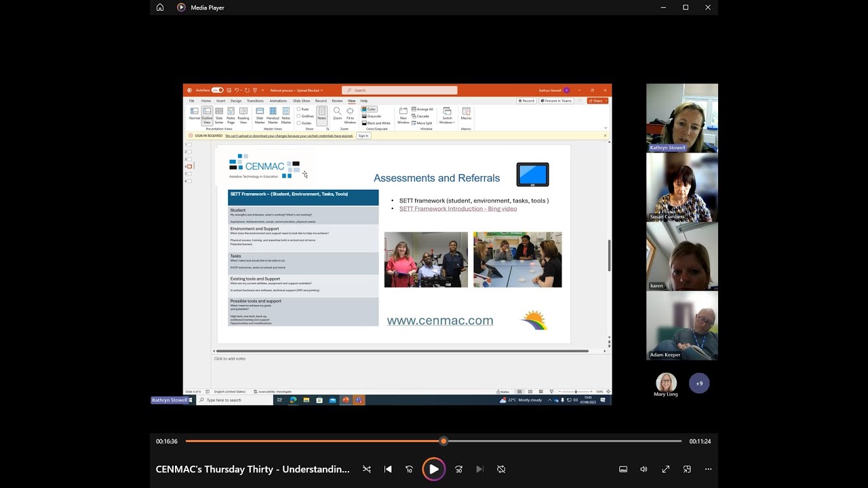This screenshot has height=488, width=868.
Task: Open Slide Master view in ribbon
Action: 260,115
